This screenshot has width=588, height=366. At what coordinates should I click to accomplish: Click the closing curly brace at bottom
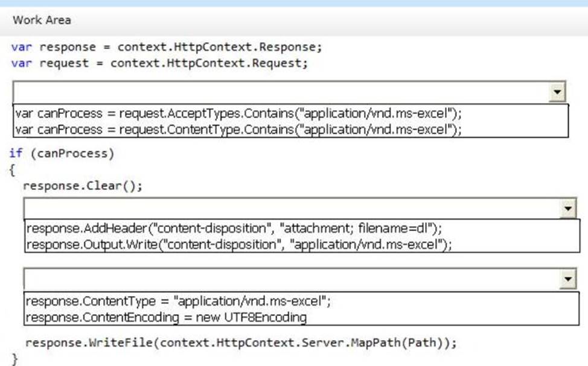(16, 359)
